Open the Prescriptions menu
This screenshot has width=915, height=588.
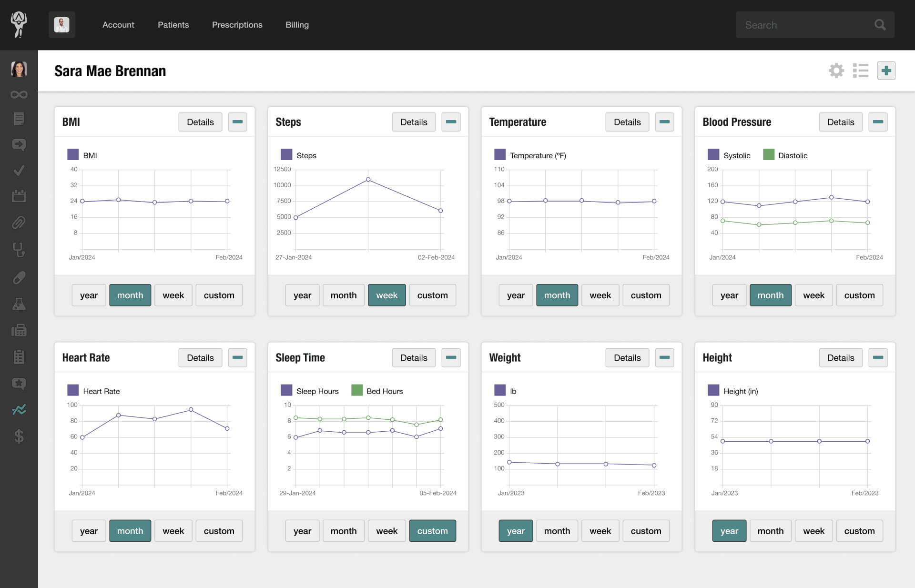pos(237,25)
